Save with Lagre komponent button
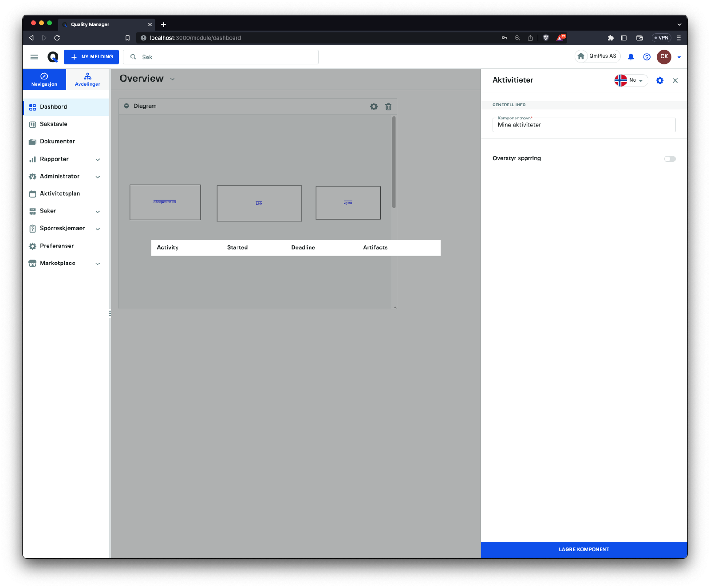Image resolution: width=710 pixels, height=588 pixels. 584,549
